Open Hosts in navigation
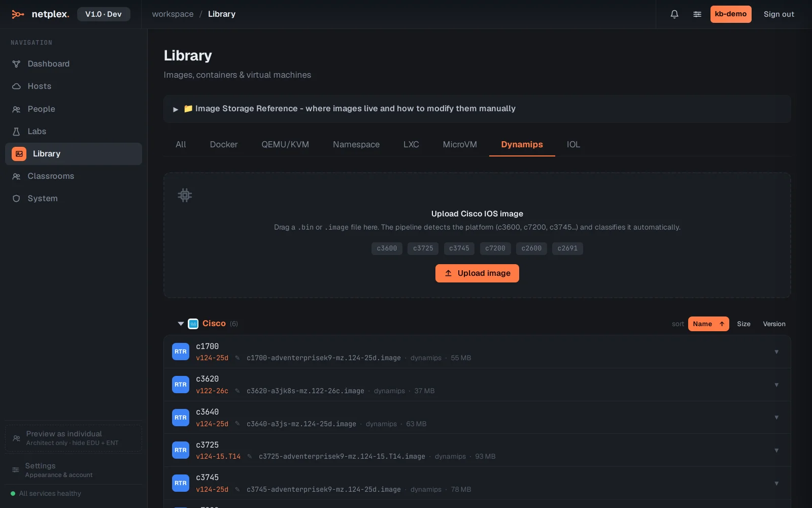Viewport: 812px width, 508px height. [74, 86]
